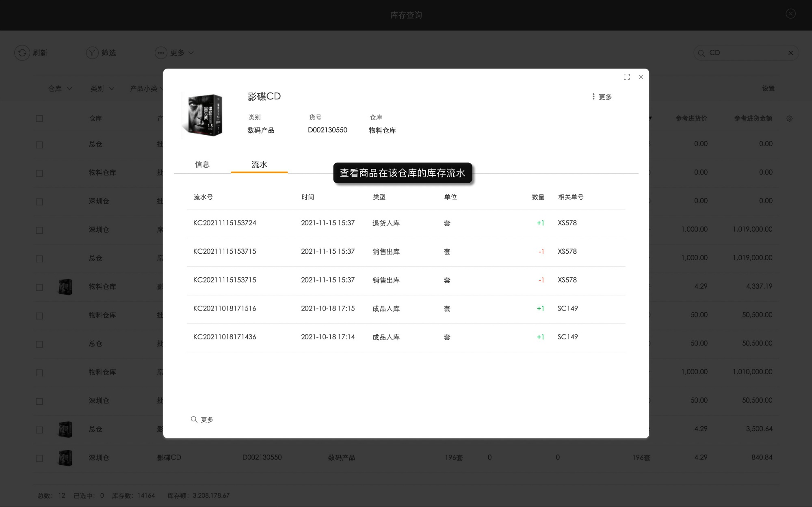The height and width of the screenshot is (507, 812).
Task: Switch to the 信息 tab
Action: [x=202, y=164]
